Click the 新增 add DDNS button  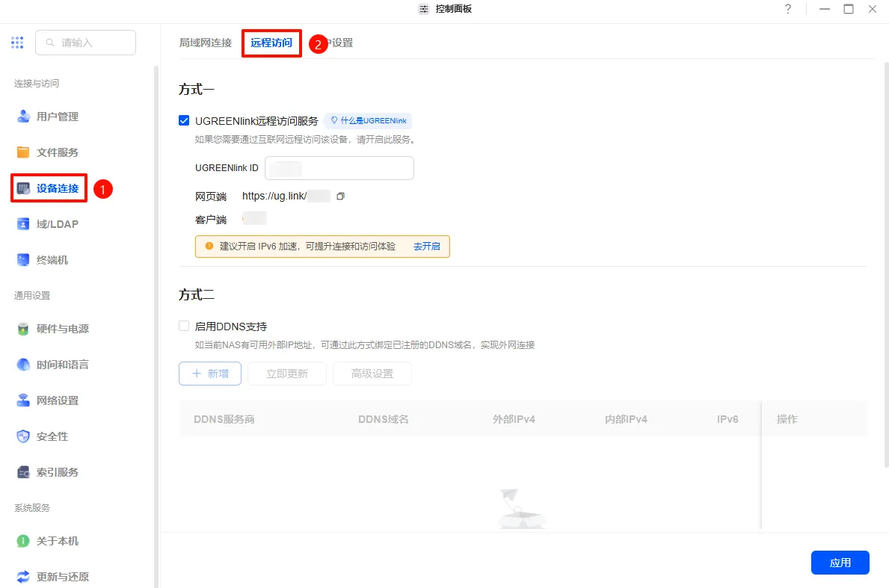click(210, 374)
